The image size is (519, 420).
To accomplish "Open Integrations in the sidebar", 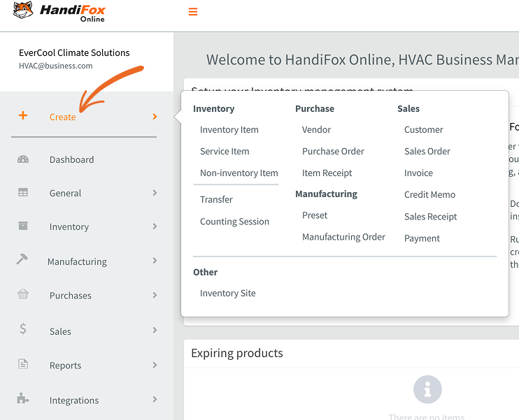I will pos(74,400).
